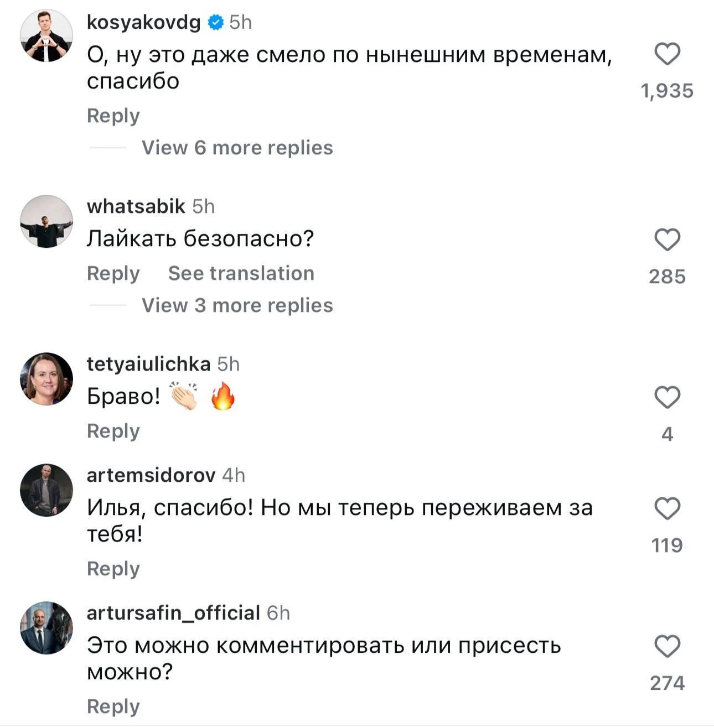Click the verified badge next to kosyakovdg
The height and width of the screenshot is (728, 714).
(x=215, y=22)
